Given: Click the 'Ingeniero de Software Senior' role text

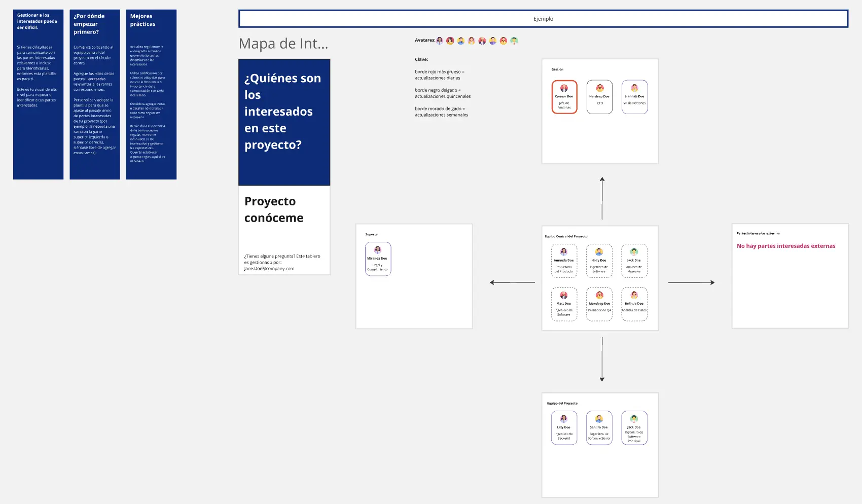Looking at the screenshot, I should [x=599, y=436].
